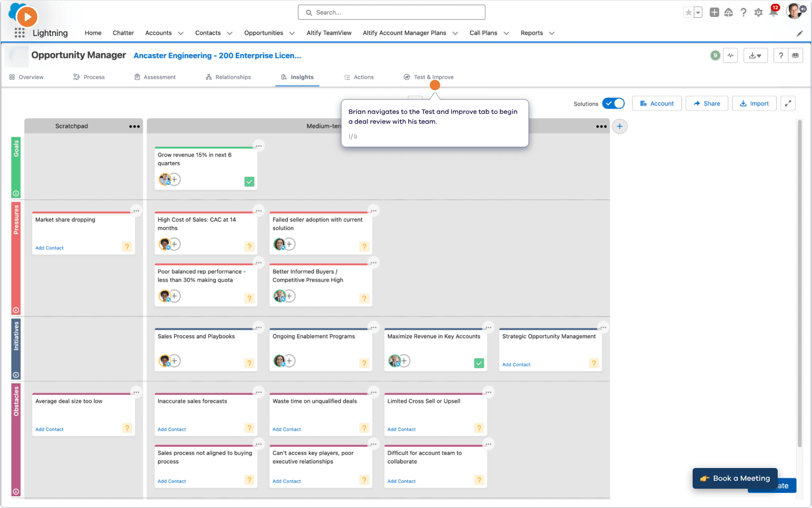Image resolution: width=812 pixels, height=508 pixels.
Task: Open the download dropdown button
Action: (755, 56)
